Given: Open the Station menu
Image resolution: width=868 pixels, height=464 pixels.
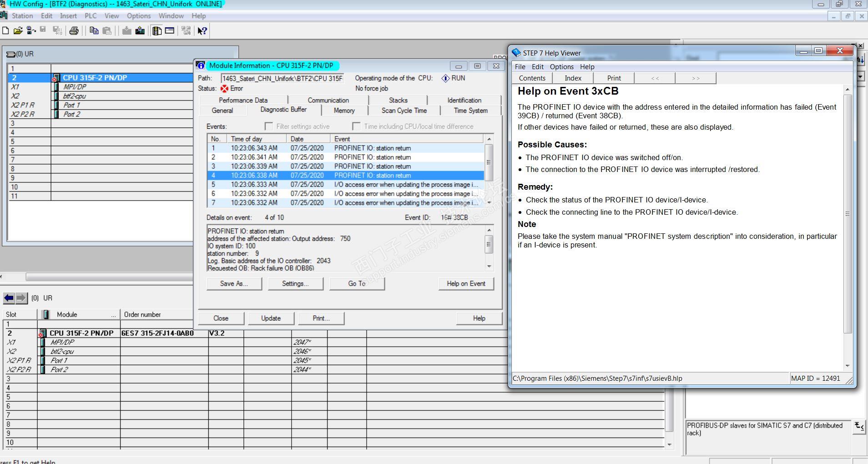Looking at the screenshot, I should click(x=22, y=16).
